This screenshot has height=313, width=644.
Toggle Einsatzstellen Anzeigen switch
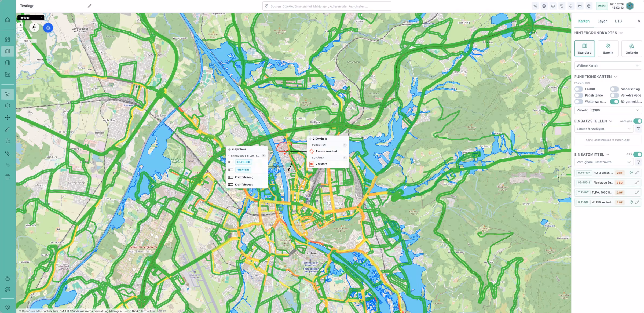coord(638,121)
